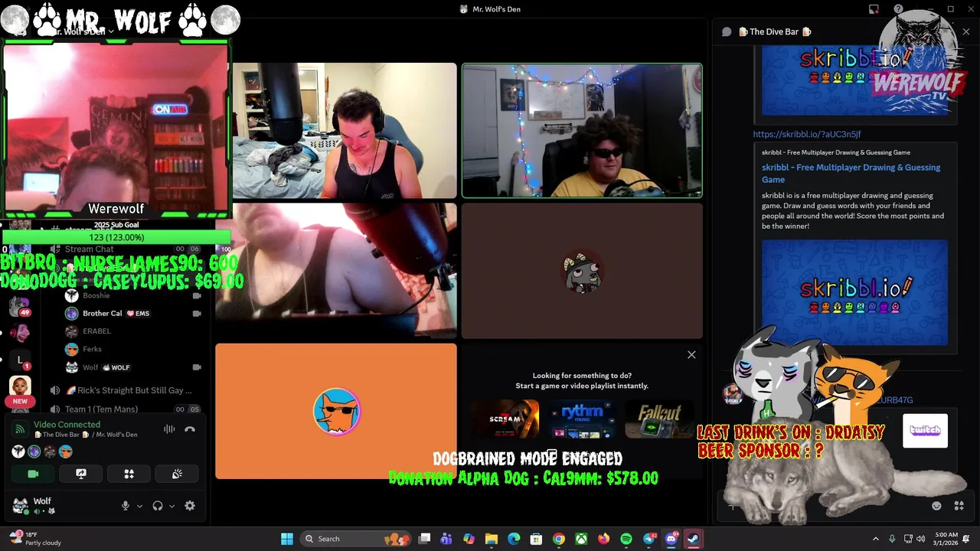Launch the Fallout activity thumbnail
The image size is (980, 551).
(x=659, y=419)
